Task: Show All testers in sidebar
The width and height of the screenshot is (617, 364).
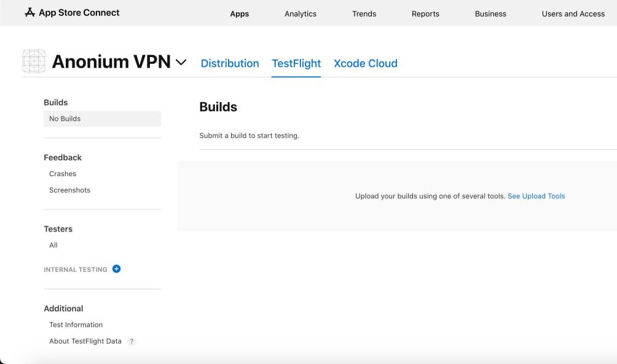Action: 53,246
